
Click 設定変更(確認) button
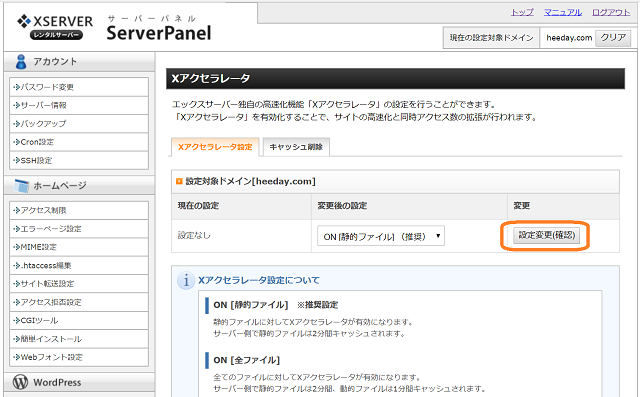pos(546,235)
